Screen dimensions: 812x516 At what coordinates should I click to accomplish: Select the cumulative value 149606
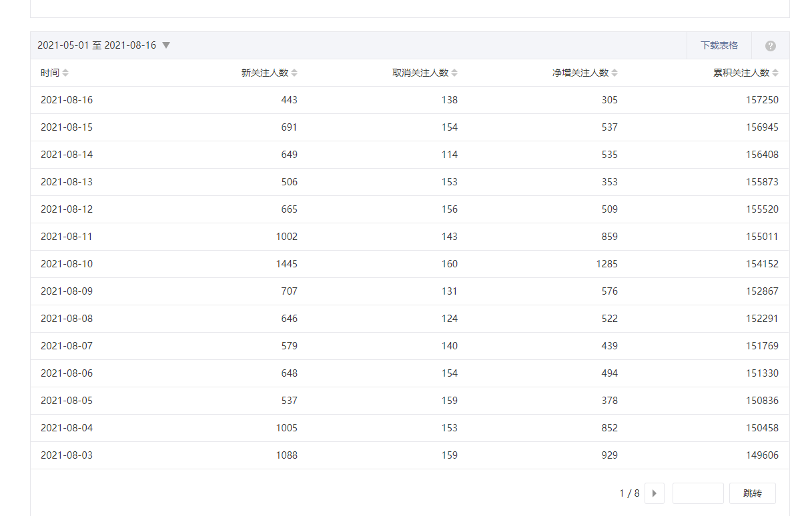(762, 455)
